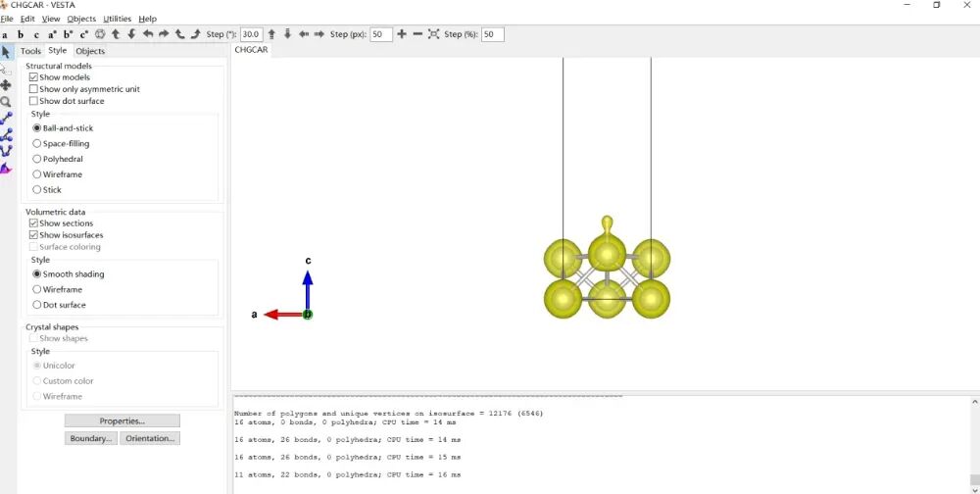The image size is (980, 494).
Task: Select the Distance measurement tool
Action: (6, 119)
